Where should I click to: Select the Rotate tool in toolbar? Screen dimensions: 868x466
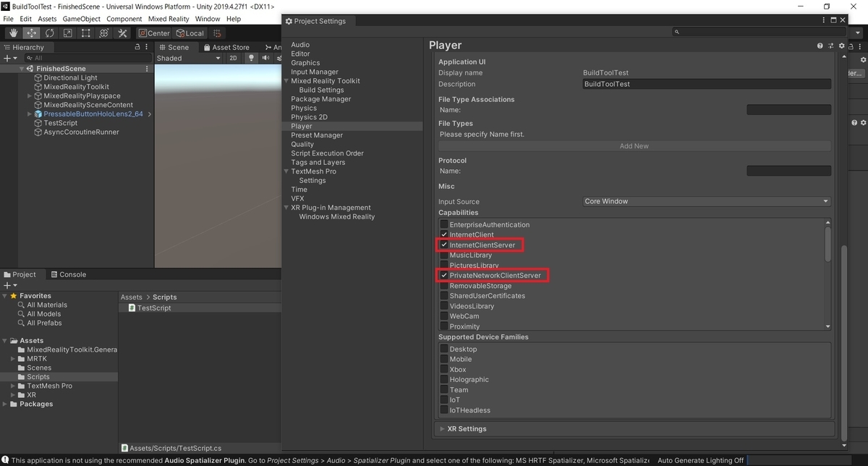(x=49, y=33)
